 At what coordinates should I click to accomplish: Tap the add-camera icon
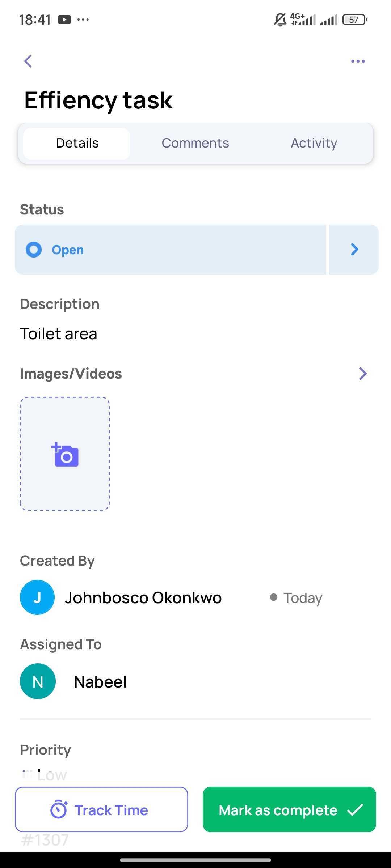[x=65, y=454]
